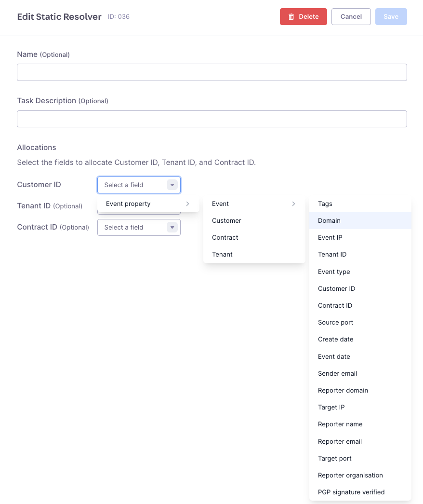Select Tenant from the property menu
The height and width of the screenshot is (504, 423).
[x=222, y=254]
